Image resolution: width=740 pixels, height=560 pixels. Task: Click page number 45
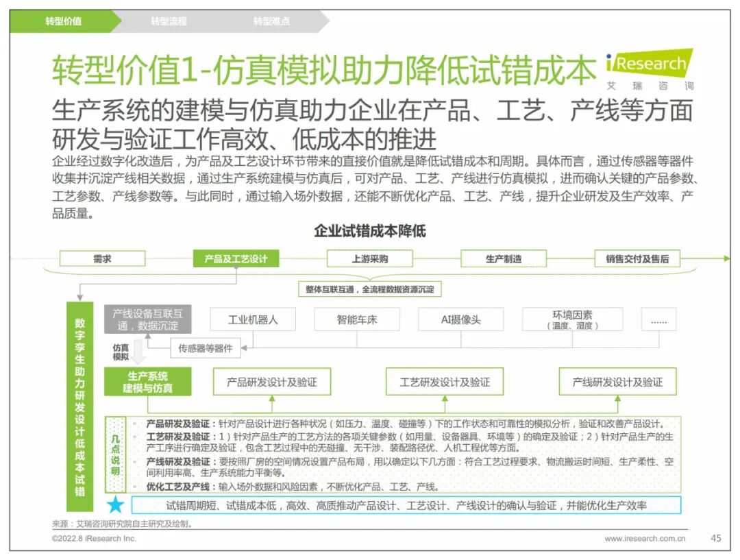tap(715, 538)
